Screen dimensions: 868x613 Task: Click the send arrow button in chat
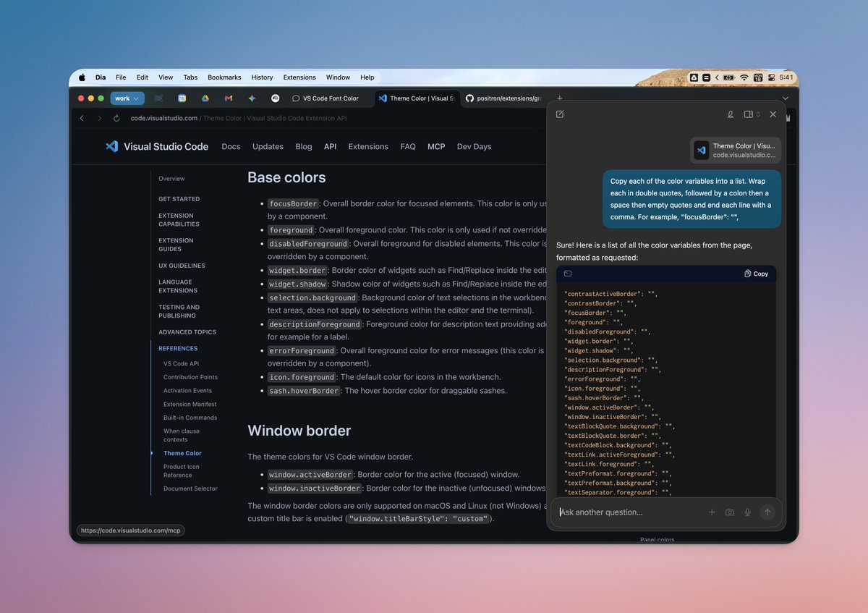point(767,512)
